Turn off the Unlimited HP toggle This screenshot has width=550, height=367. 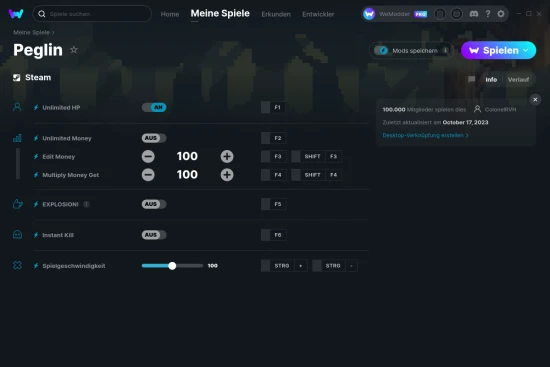(154, 107)
